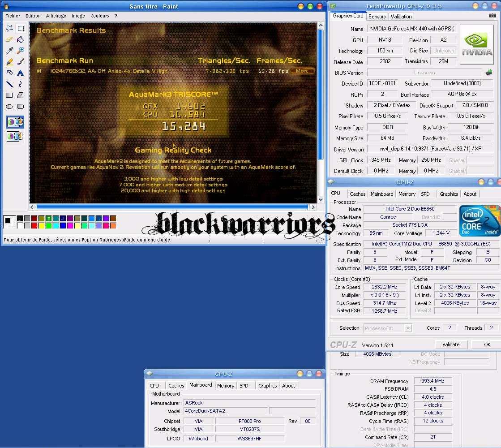Image resolution: width=501 pixels, height=448 pixels.
Task: Select the rectangular Select tool in Paint
Action: tap(21, 28)
